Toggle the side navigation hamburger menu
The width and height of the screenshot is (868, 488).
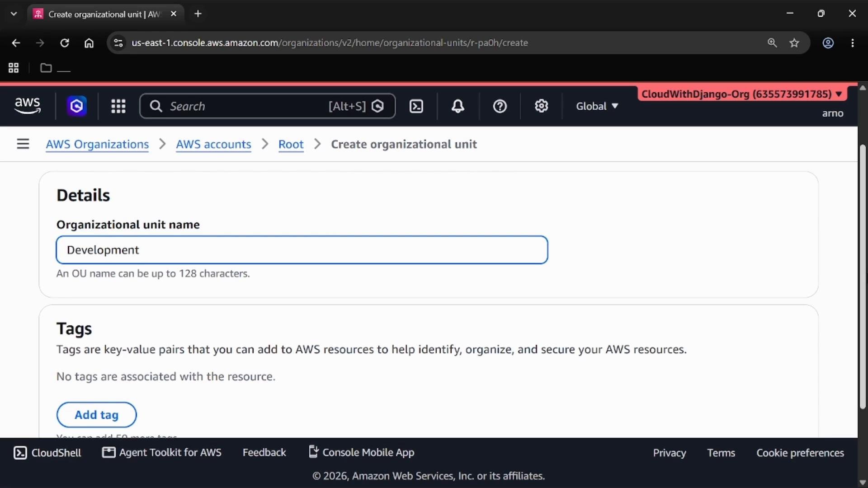[x=23, y=144]
